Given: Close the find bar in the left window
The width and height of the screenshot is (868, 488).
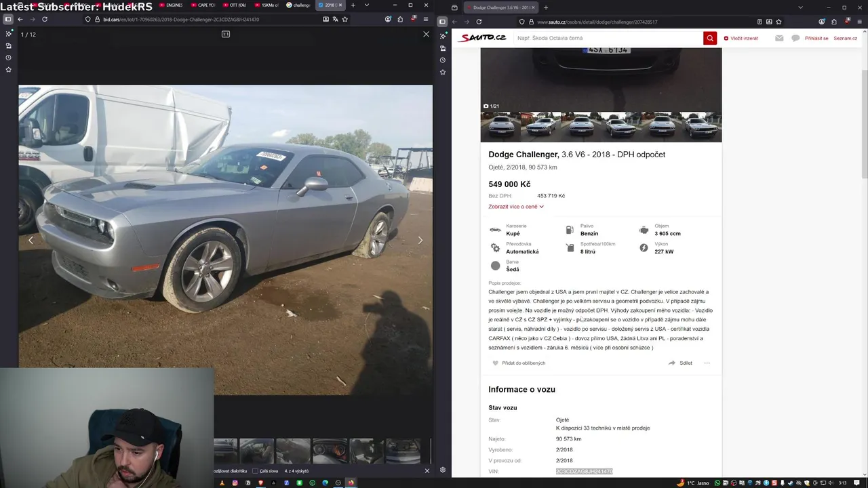Looking at the screenshot, I should coord(427,470).
